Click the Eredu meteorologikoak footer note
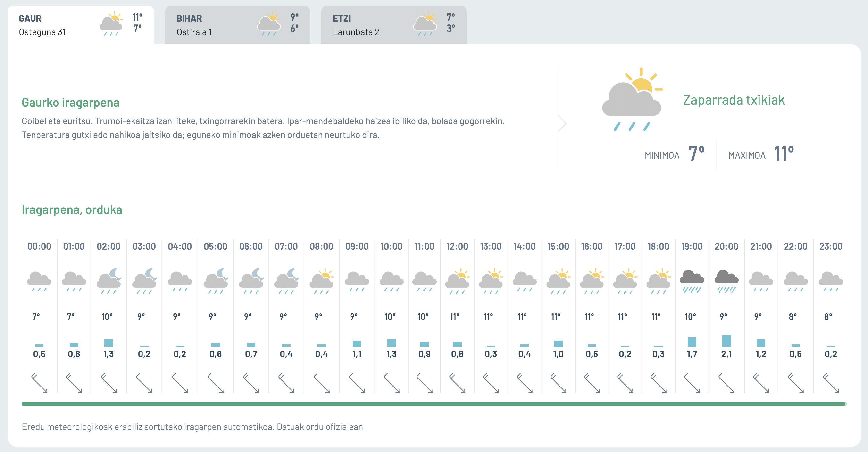The height and width of the screenshot is (452, 868). click(x=192, y=427)
